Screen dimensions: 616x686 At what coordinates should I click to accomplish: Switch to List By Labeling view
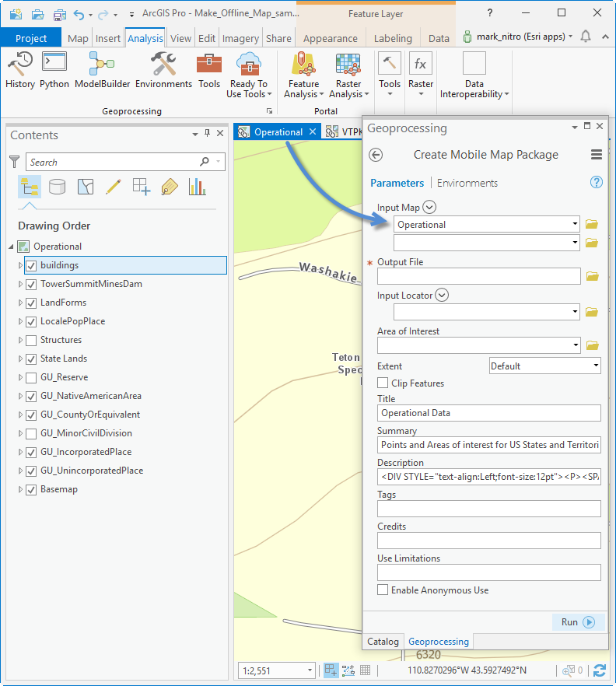pyautogui.click(x=170, y=187)
